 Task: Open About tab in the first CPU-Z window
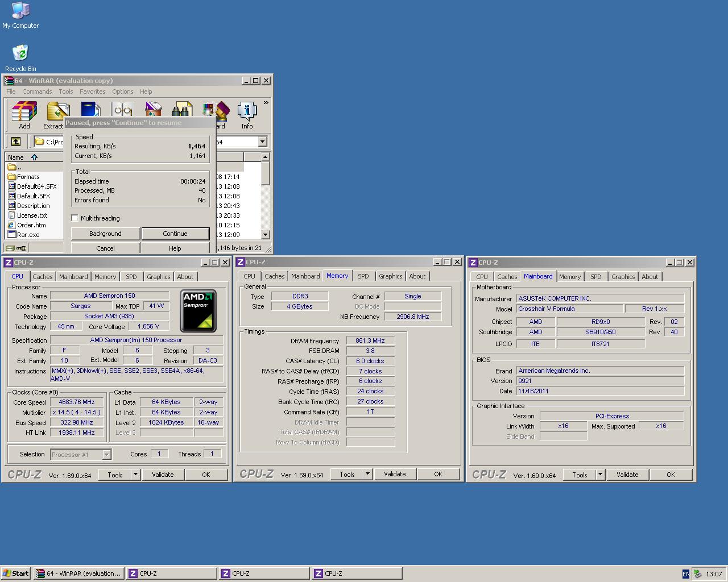pos(185,277)
